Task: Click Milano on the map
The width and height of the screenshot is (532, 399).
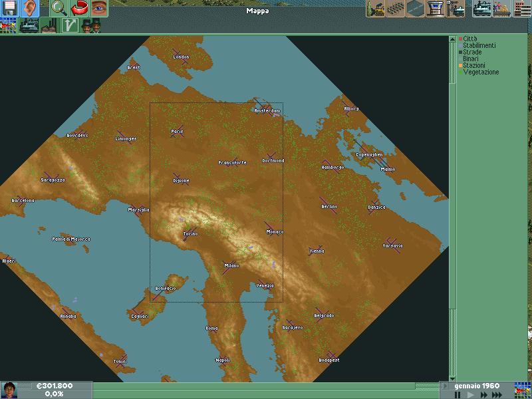Action: (x=231, y=265)
